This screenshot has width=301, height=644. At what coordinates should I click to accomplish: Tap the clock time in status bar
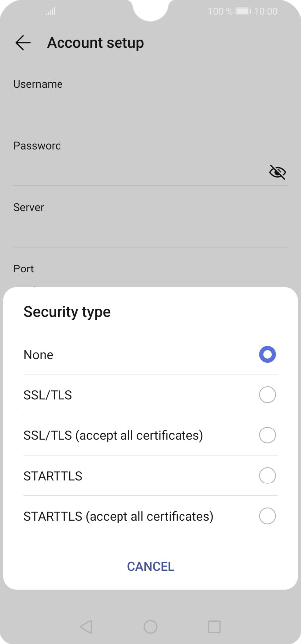266,11
